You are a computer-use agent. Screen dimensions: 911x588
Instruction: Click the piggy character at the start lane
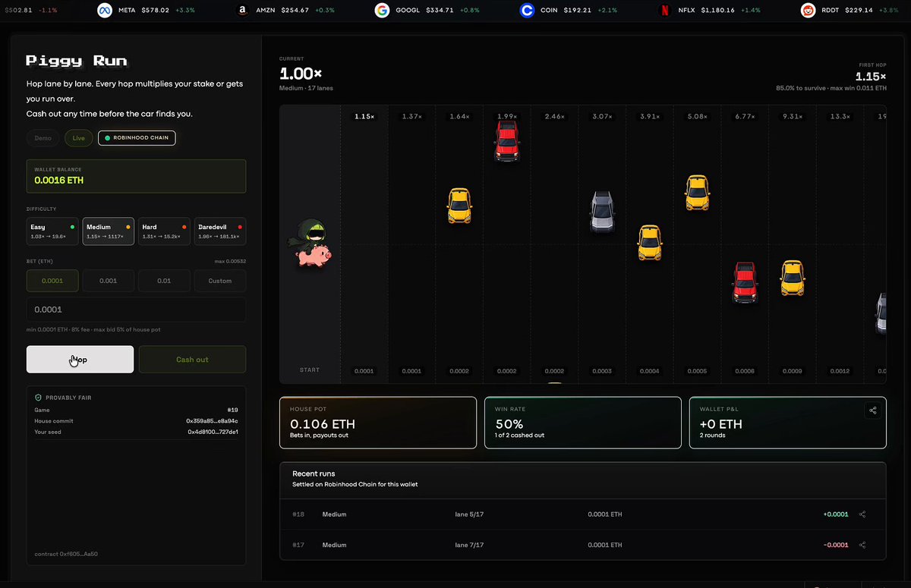[x=311, y=244]
